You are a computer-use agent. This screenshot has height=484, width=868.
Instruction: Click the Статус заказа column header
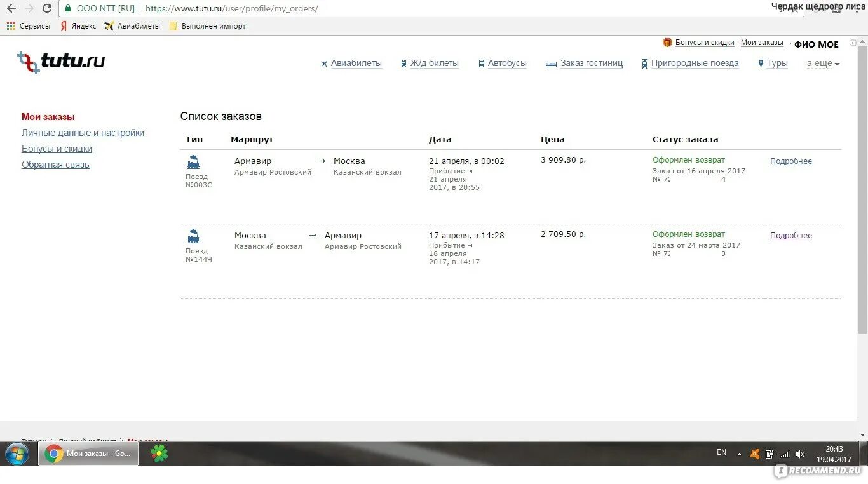coord(685,140)
